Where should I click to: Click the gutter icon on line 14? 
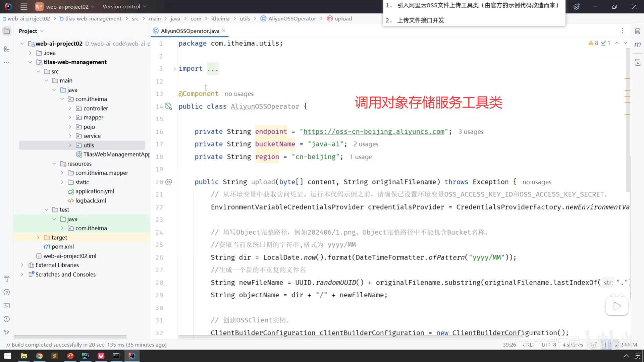(168, 106)
